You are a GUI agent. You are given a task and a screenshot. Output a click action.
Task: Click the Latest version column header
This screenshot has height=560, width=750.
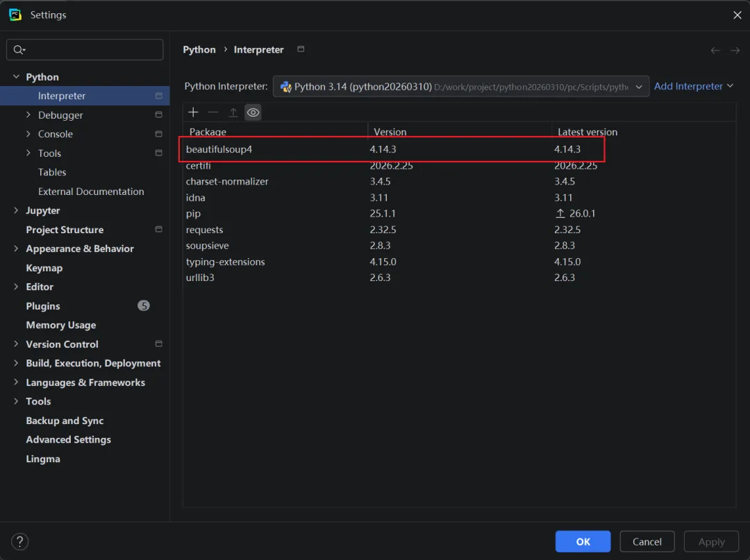click(644, 131)
